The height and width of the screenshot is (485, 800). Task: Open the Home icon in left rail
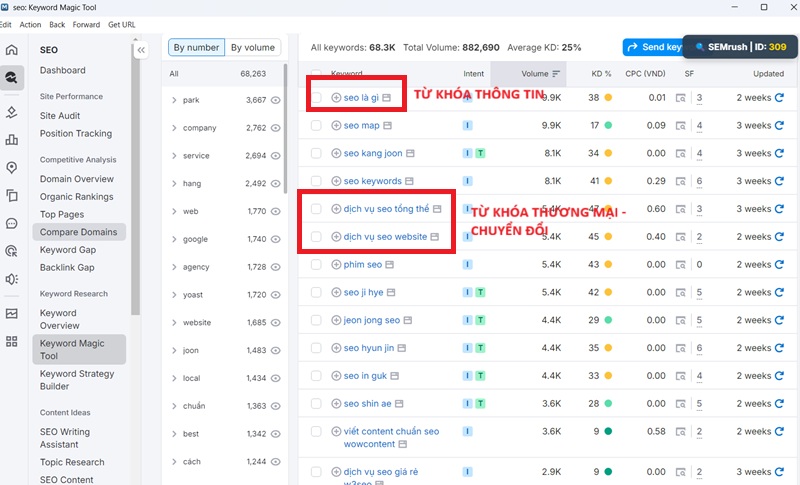[11, 49]
